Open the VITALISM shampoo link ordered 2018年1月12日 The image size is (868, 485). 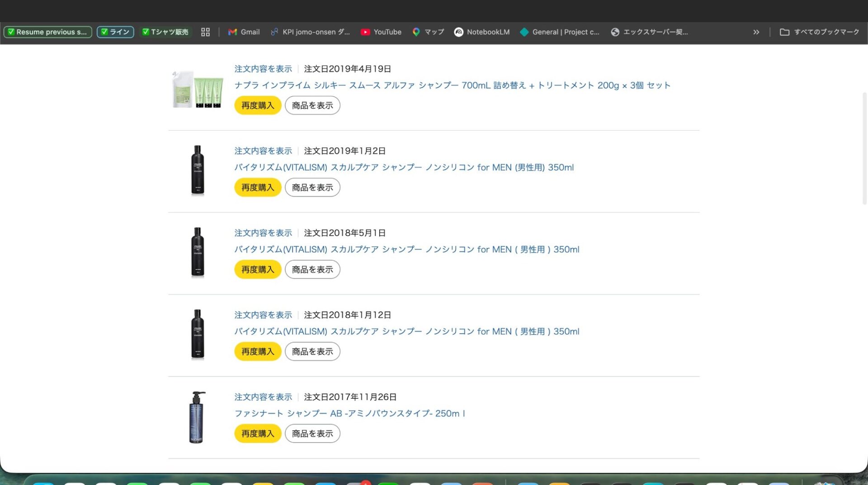tap(406, 331)
